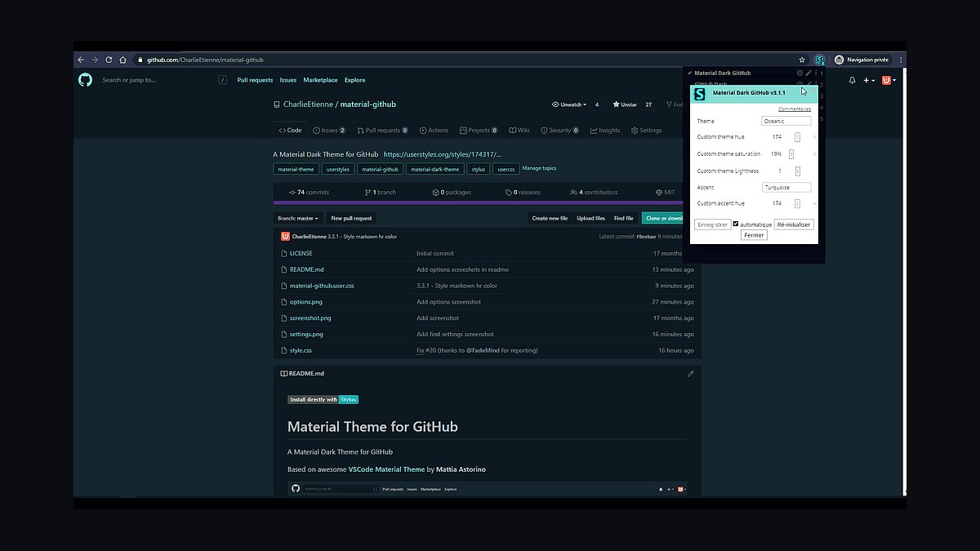Screen dimensions: 980x551
Task: Open the repository Settings tab
Action: (x=646, y=130)
